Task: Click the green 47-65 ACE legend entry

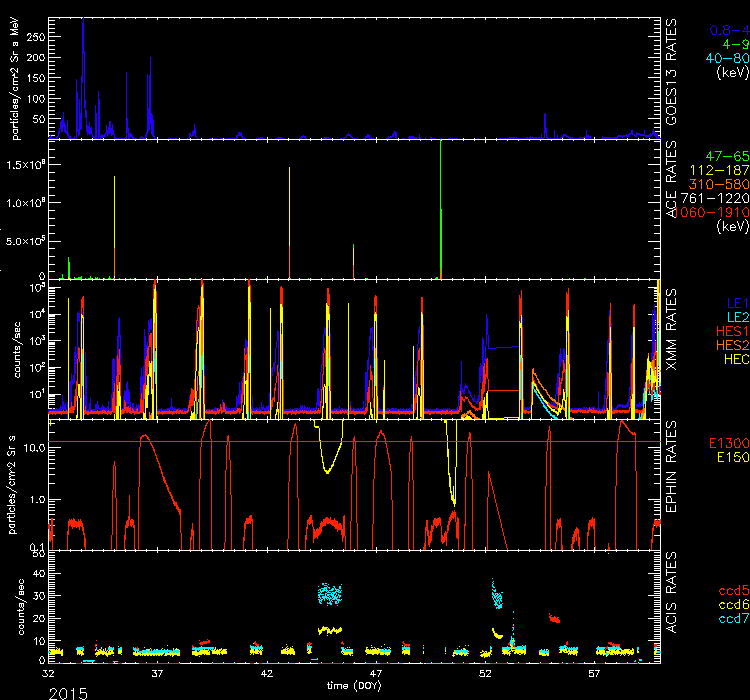Action: click(722, 157)
